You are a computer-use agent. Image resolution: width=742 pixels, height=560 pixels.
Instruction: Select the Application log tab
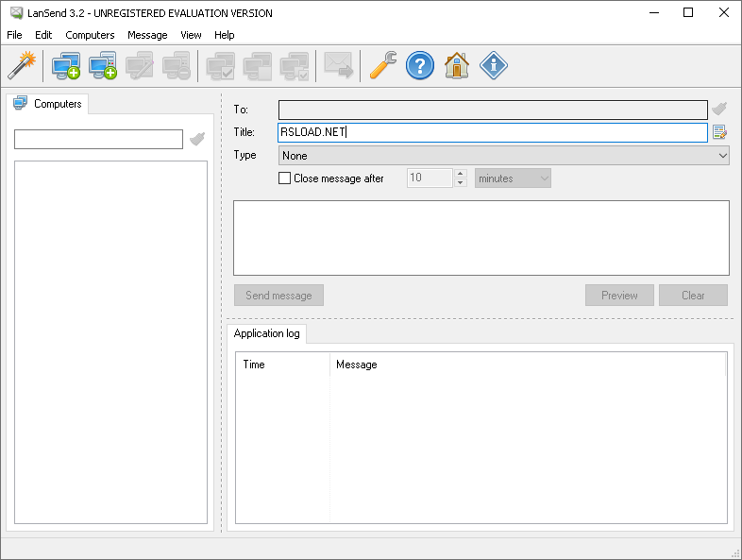pos(266,333)
